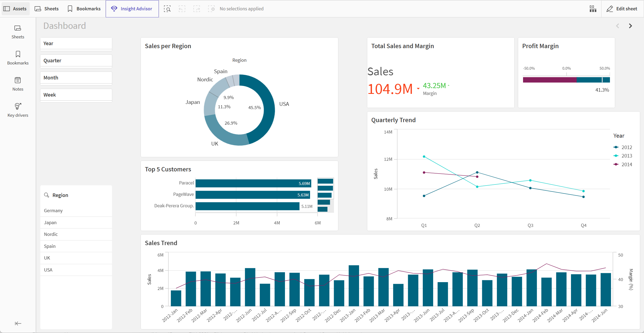Select Japan from the Region list
Screen dimensions: 644x333
pyautogui.click(x=49, y=222)
